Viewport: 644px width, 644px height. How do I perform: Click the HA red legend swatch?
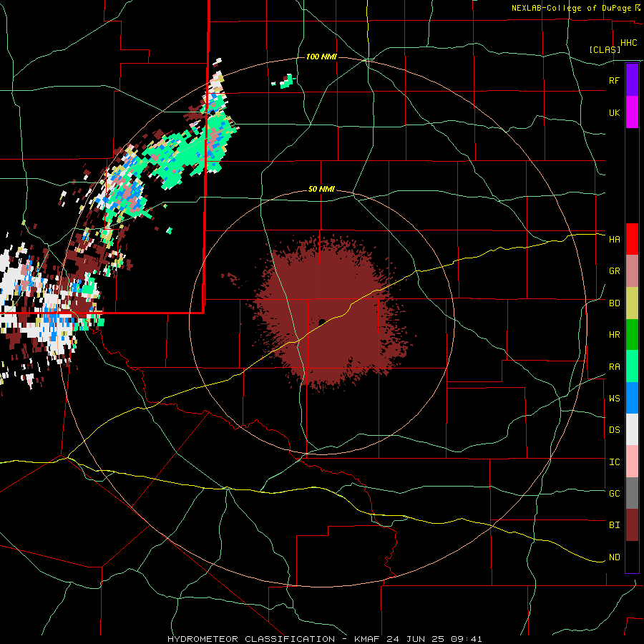point(632,239)
